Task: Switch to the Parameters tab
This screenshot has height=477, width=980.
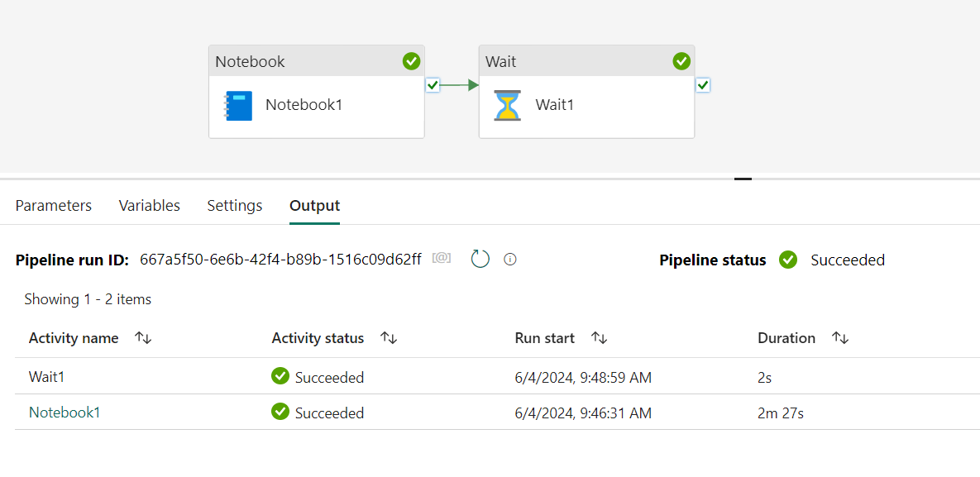Action: [x=53, y=206]
